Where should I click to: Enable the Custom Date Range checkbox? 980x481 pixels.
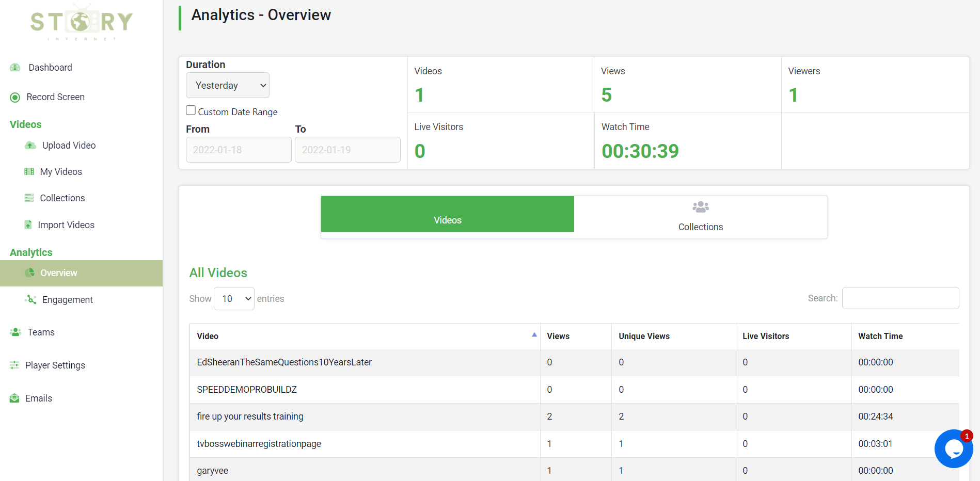[191, 110]
